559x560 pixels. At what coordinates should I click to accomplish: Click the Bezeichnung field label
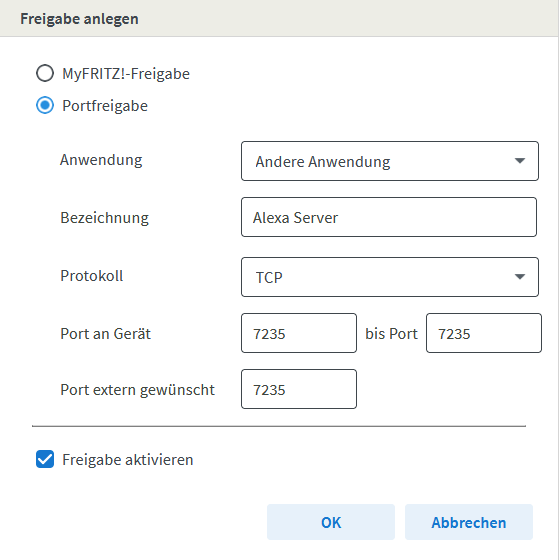coord(105,218)
